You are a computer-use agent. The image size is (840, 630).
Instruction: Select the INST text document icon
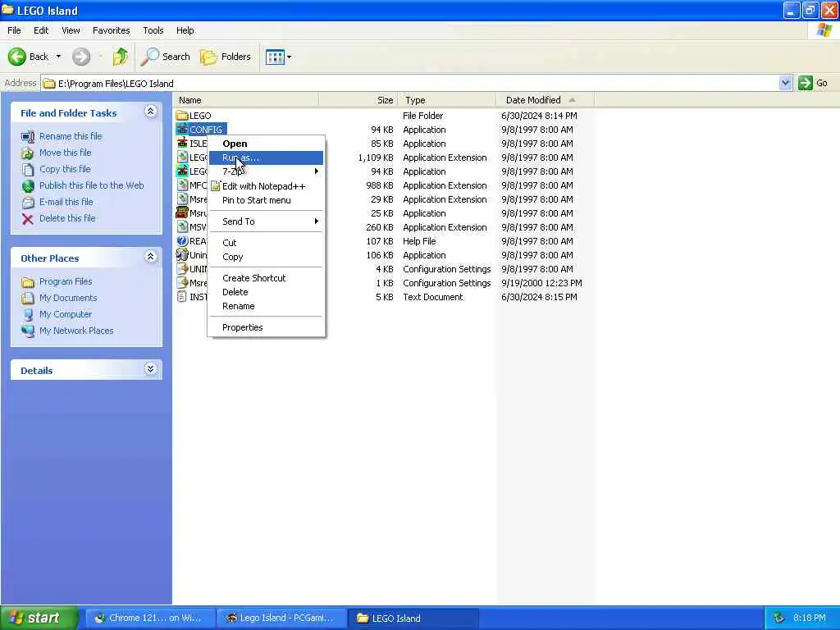pos(182,297)
